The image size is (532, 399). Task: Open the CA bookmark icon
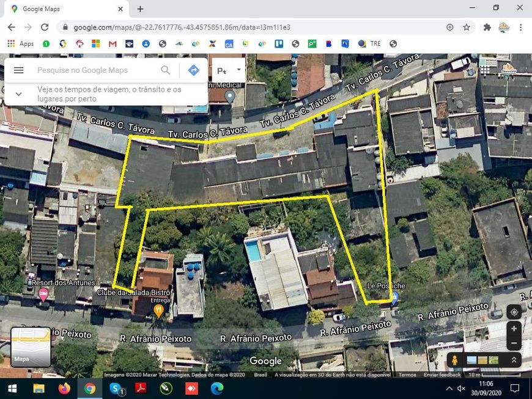pyautogui.click(x=229, y=44)
